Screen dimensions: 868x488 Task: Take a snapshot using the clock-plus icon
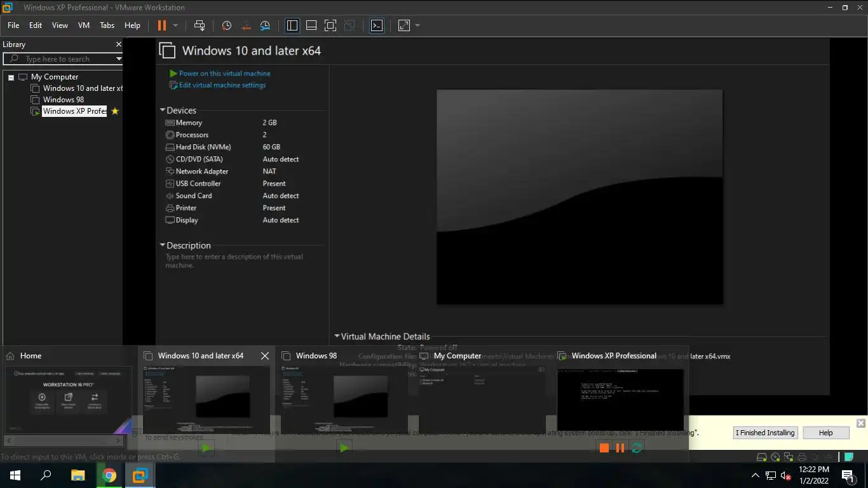pyautogui.click(x=226, y=25)
